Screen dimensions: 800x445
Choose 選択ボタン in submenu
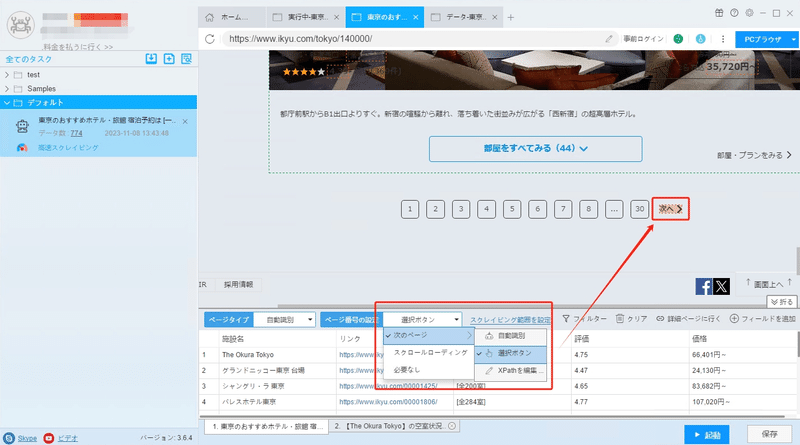(511, 353)
